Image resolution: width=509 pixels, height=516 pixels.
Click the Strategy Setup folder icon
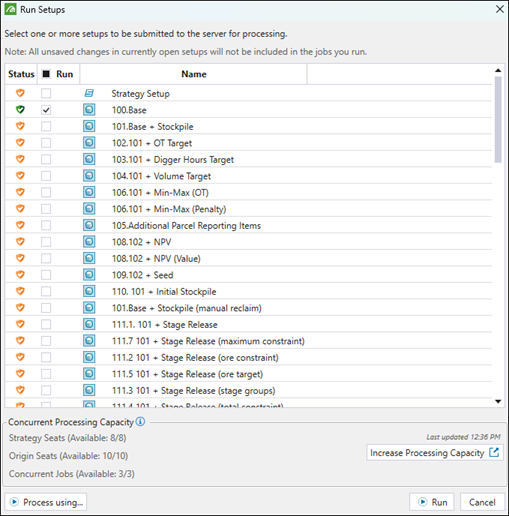[x=89, y=93]
